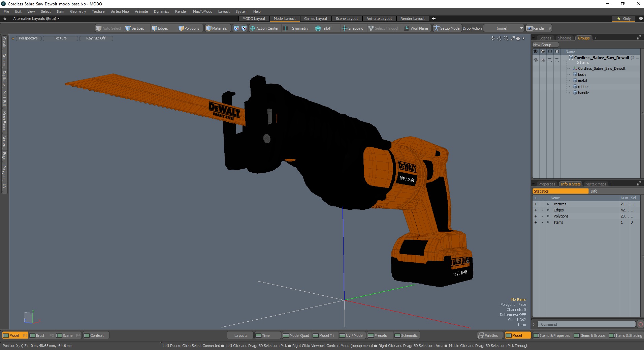Image resolution: width=644 pixels, height=350 pixels.
Task: Maximize the Info & Stats panel
Action: coord(639,184)
